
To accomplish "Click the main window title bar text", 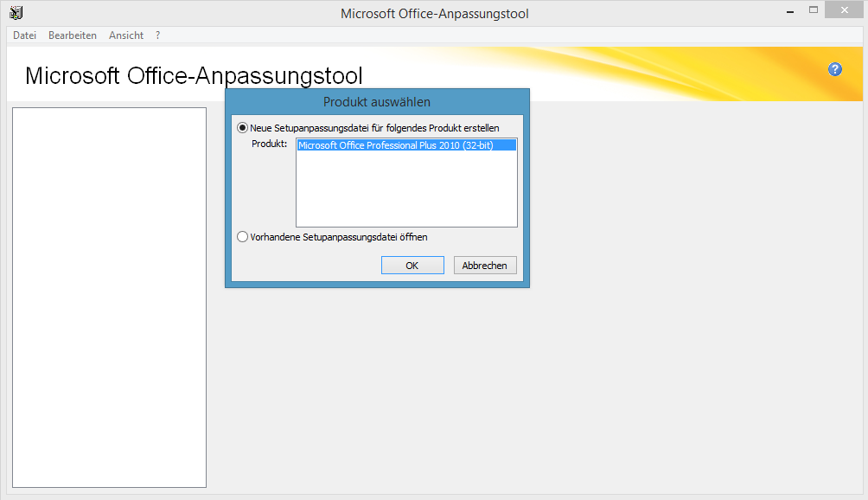I will (x=434, y=13).
